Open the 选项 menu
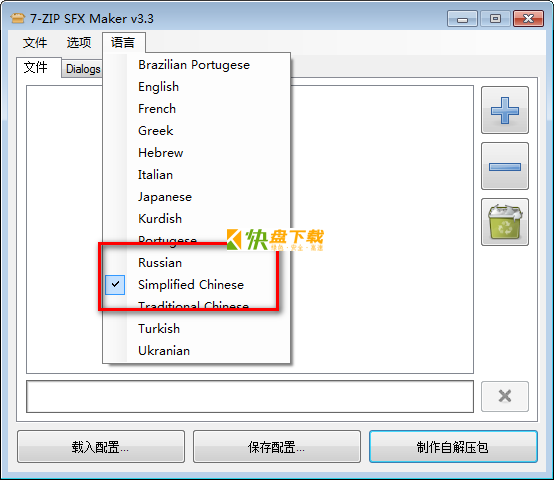 (79, 43)
